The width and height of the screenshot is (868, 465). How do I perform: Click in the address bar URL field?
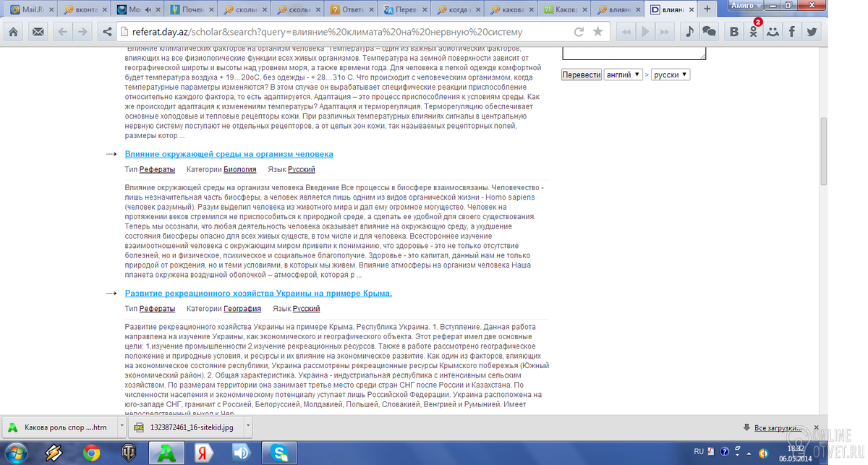340,32
